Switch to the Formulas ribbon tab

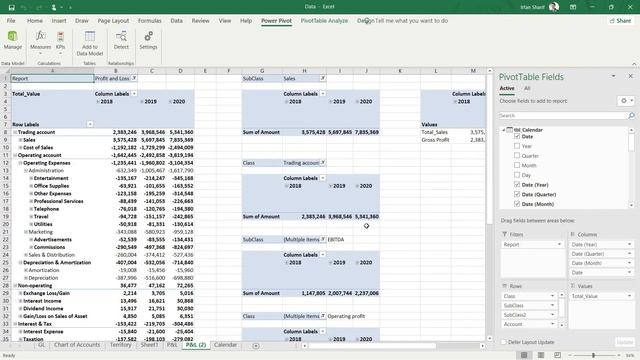click(149, 20)
